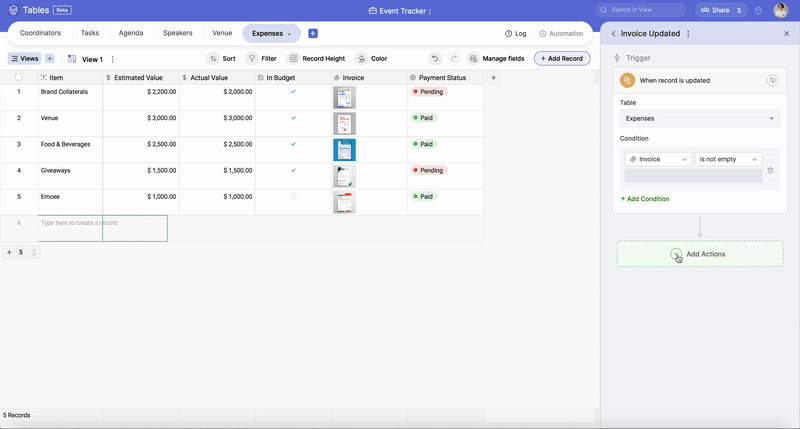Open the Automation panel

(x=561, y=34)
